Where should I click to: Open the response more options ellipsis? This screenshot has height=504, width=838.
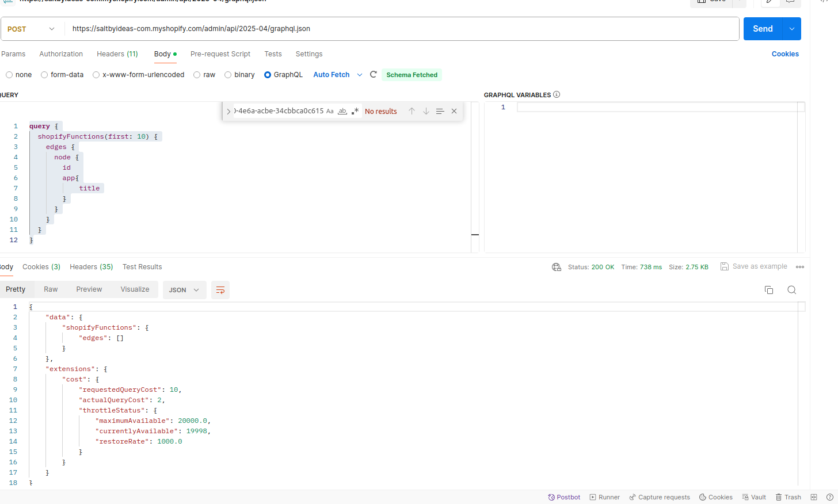[x=800, y=267]
